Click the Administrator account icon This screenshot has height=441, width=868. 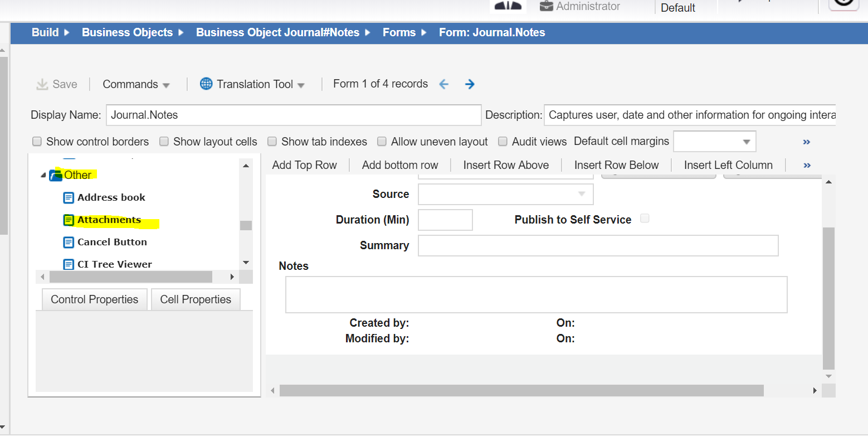(545, 7)
